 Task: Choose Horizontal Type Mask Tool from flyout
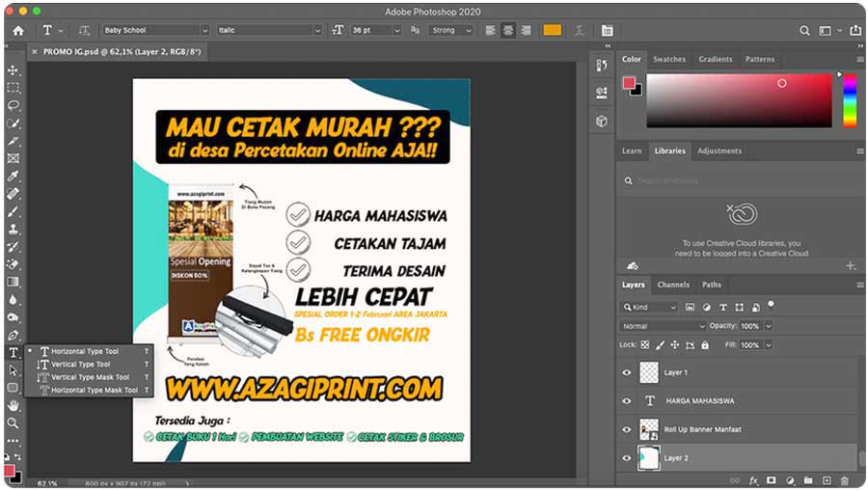[x=93, y=391]
